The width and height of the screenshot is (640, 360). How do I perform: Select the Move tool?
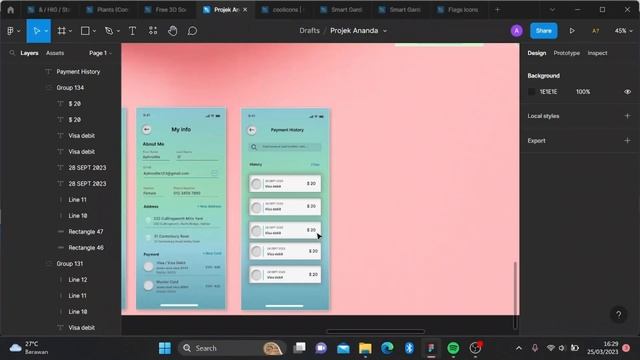(x=36, y=31)
